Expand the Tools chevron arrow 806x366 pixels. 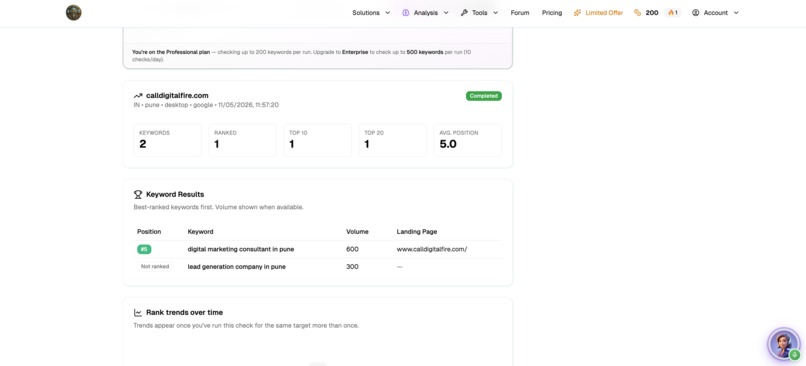click(496, 13)
